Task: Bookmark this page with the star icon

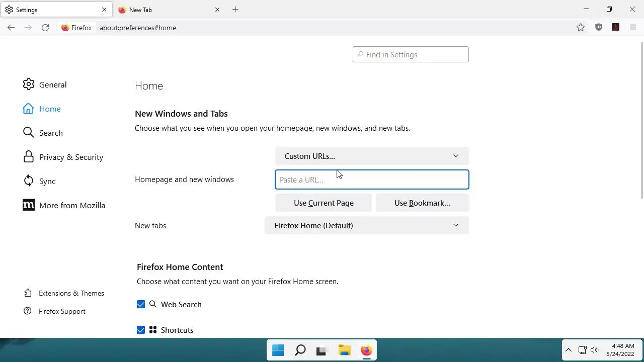Action: [x=581, y=28]
